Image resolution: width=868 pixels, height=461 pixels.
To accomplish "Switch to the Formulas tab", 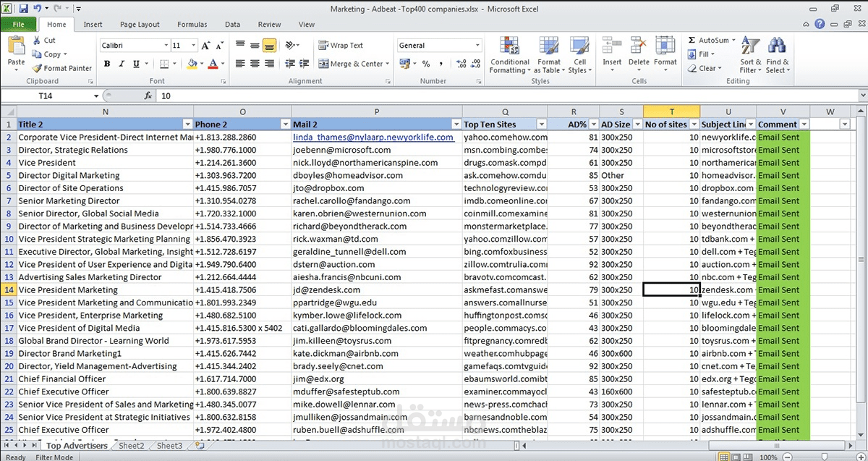I will (x=192, y=25).
